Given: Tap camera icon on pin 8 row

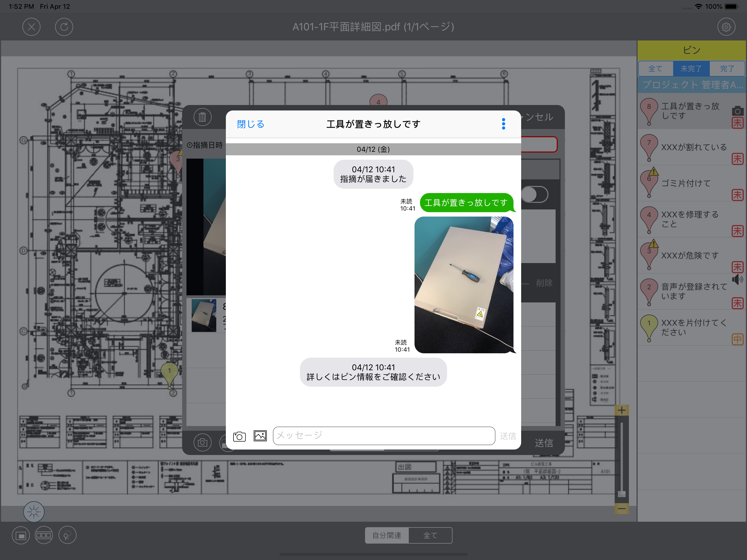Looking at the screenshot, I should [737, 110].
